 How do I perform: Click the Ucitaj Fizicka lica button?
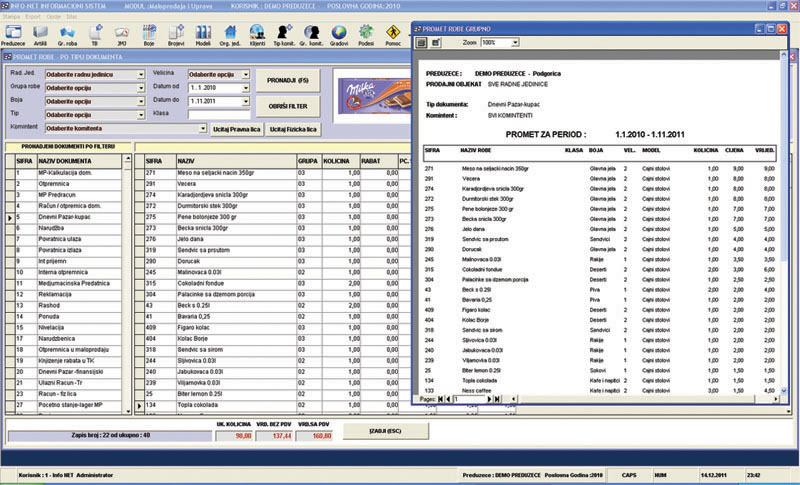pos(293,130)
